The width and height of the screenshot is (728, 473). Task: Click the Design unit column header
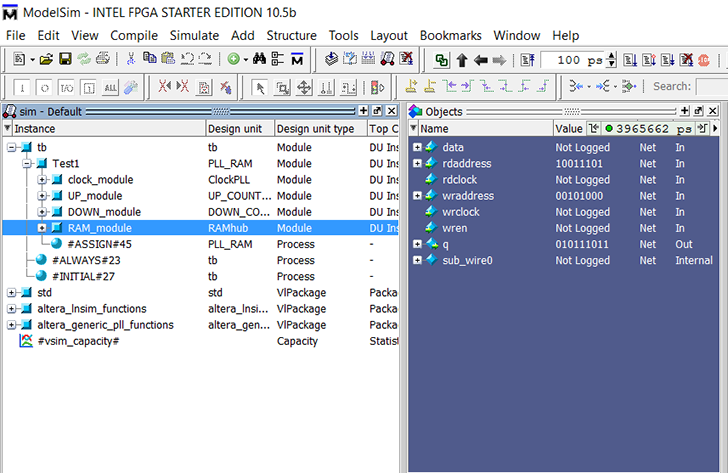235,129
